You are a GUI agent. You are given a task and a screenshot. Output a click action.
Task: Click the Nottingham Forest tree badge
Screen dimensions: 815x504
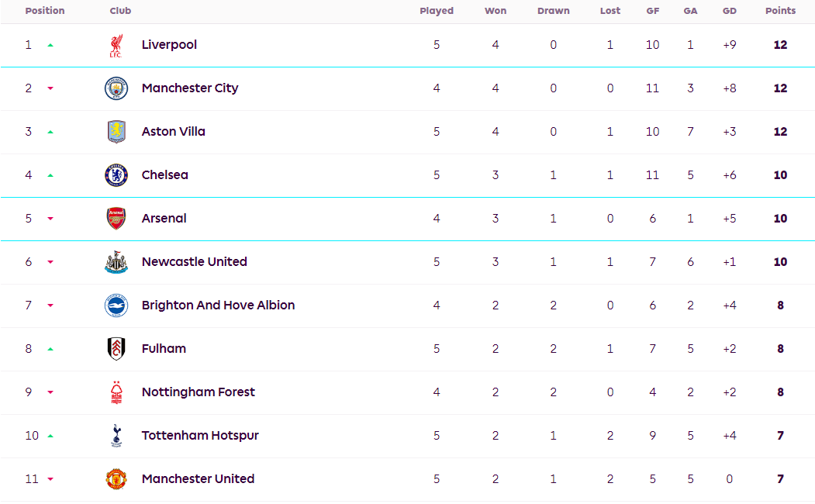click(x=116, y=392)
